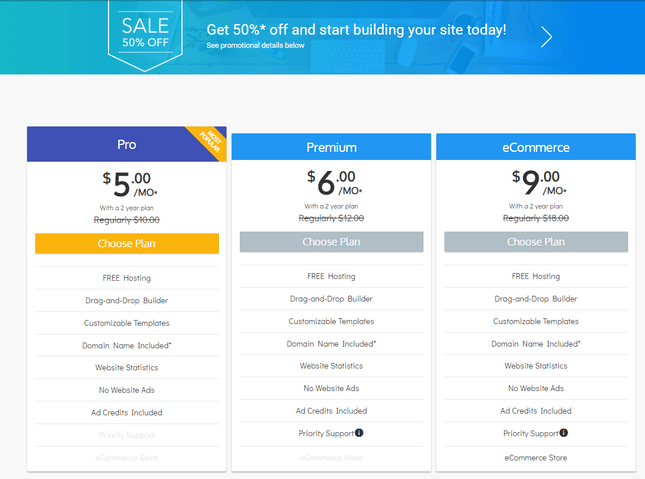Click the $9.00/MO price on eCommerce
This screenshot has height=479, width=645.
point(539,183)
